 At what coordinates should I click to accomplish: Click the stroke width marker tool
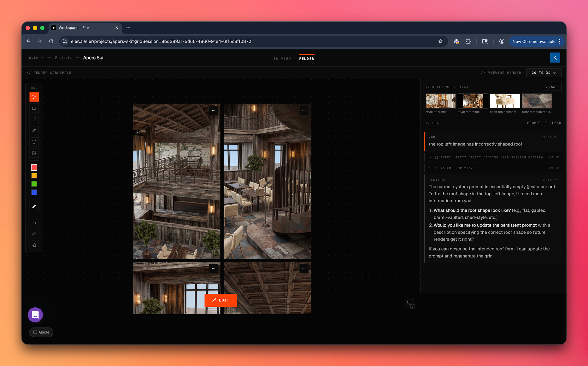34,207
